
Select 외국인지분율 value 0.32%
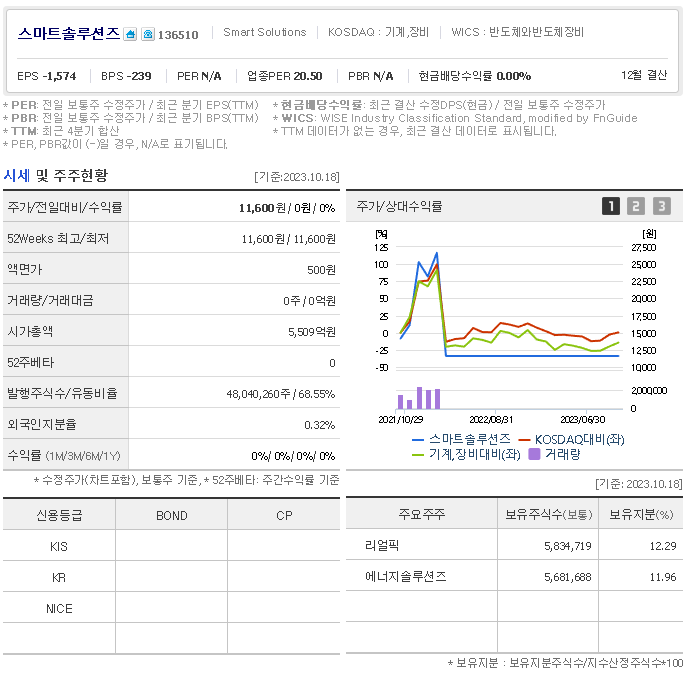pyautogui.click(x=320, y=425)
